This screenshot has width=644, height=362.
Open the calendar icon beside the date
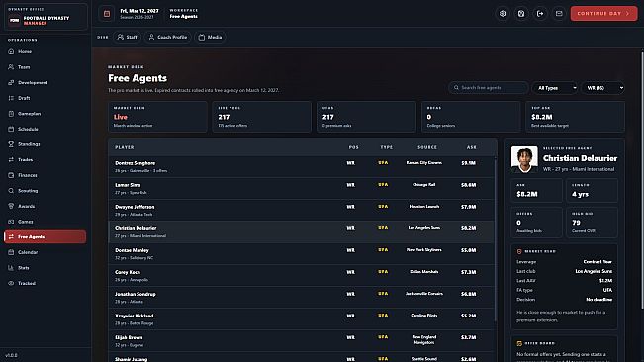click(107, 14)
